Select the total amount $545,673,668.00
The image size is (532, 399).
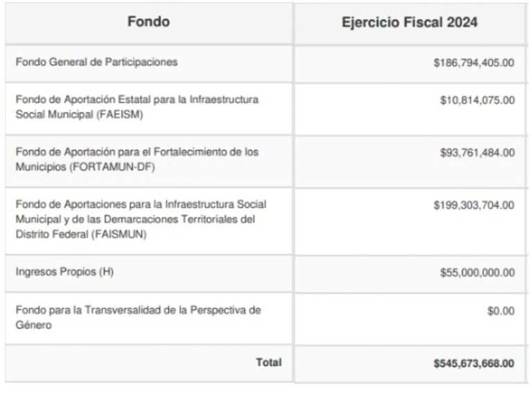(x=472, y=363)
